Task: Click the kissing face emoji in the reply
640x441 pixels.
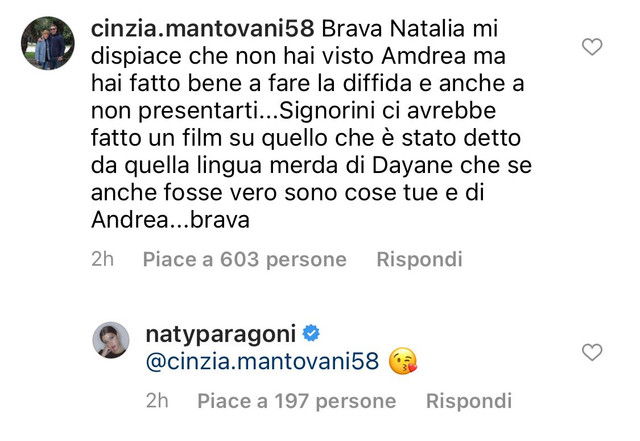Action: point(403,361)
